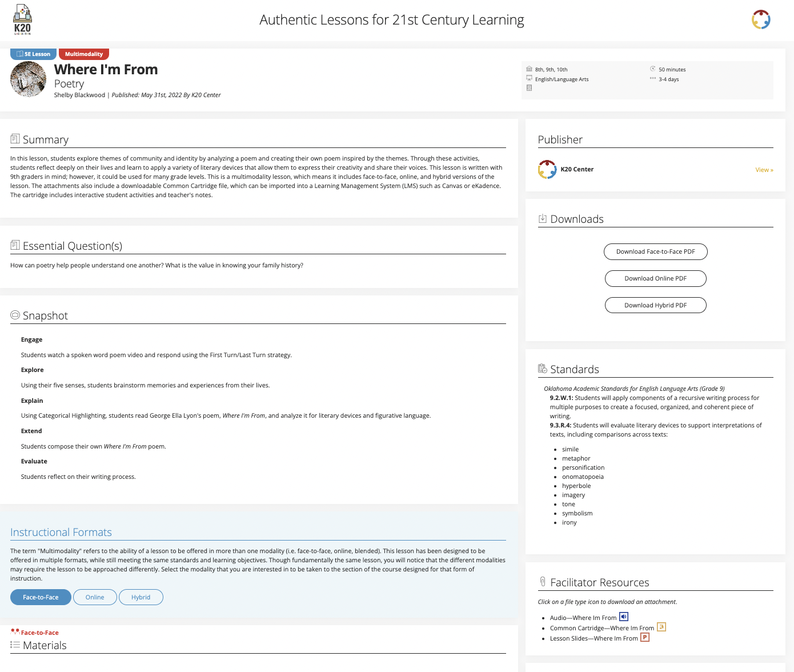
Task: Click the Downloads section icon
Action: tap(543, 219)
